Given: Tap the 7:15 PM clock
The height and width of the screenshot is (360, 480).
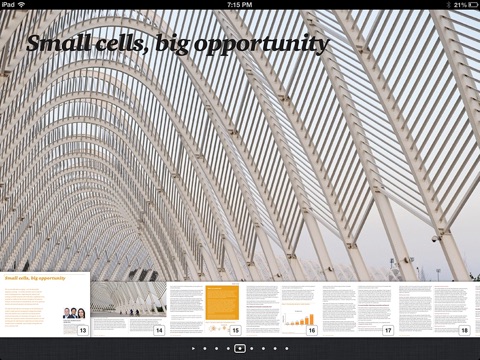Looking at the screenshot, I should pyautogui.click(x=240, y=5).
